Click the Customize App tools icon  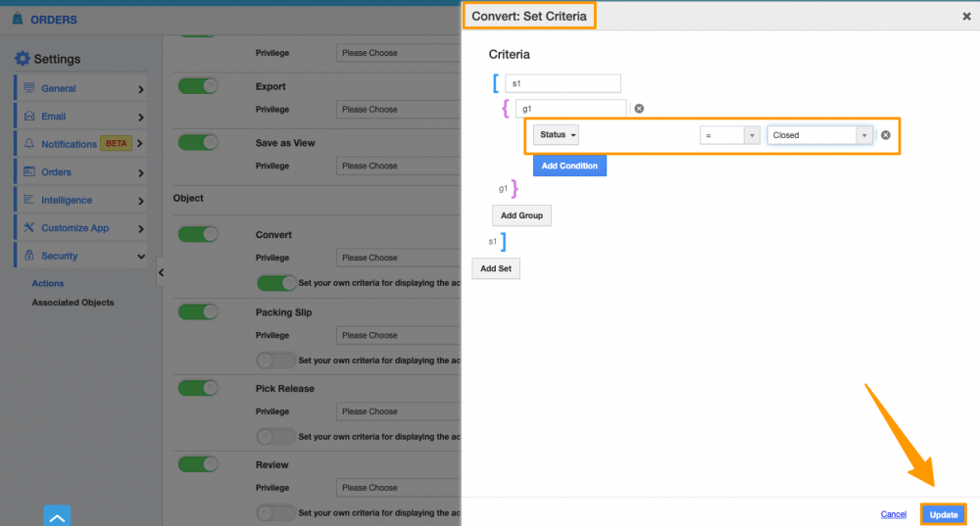(29, 228)
